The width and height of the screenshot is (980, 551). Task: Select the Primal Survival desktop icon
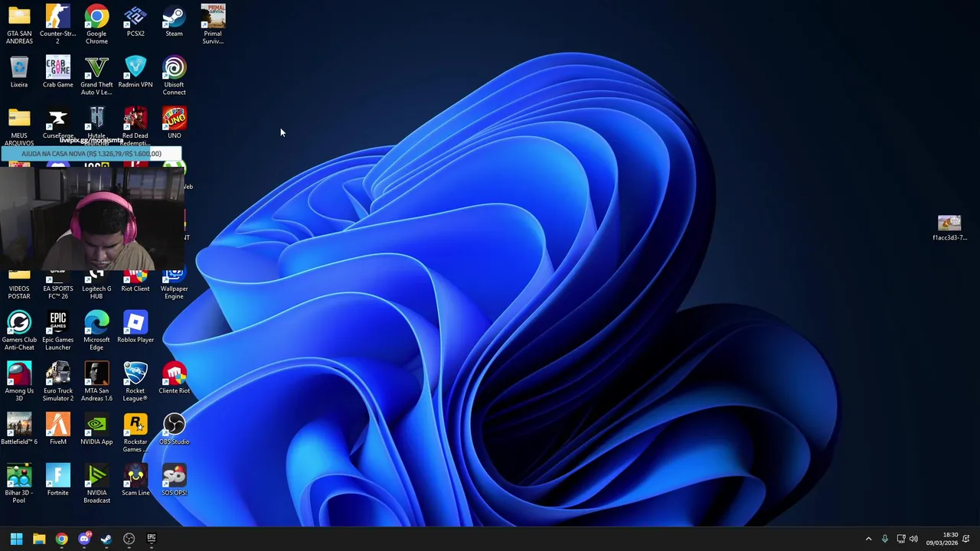point(213,24)
